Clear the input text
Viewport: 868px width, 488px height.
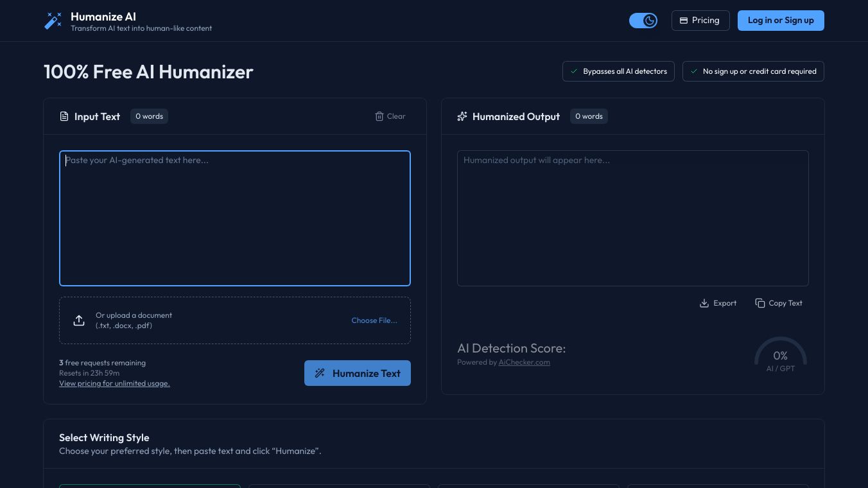390,116
